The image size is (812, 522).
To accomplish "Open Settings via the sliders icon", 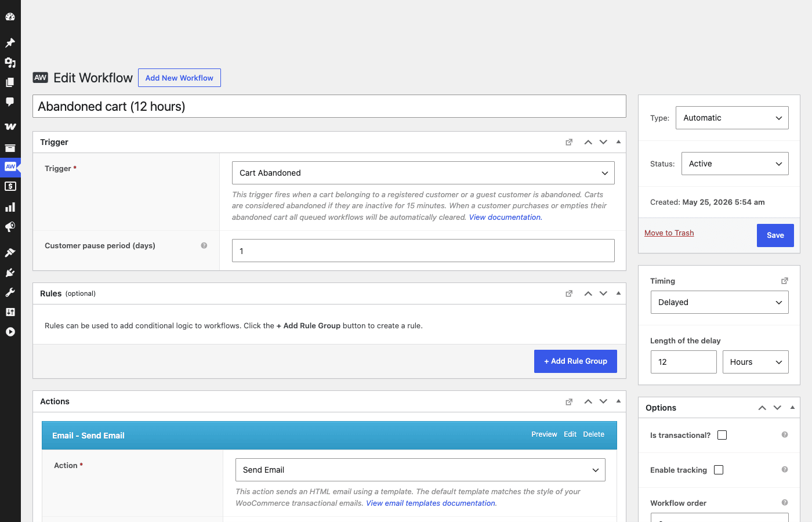I will pos(10,312).
